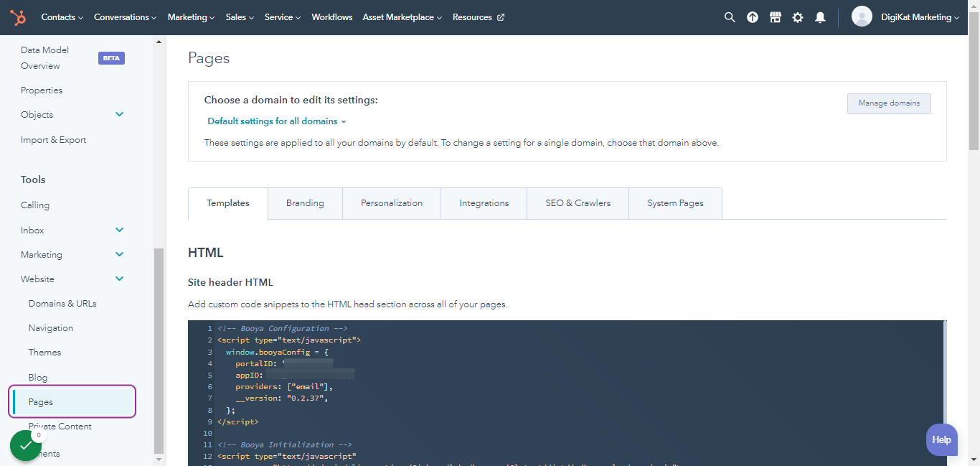Open Data Model Overview in sidebar
Screen dimensions: 980x466
[x=44, y=58]
